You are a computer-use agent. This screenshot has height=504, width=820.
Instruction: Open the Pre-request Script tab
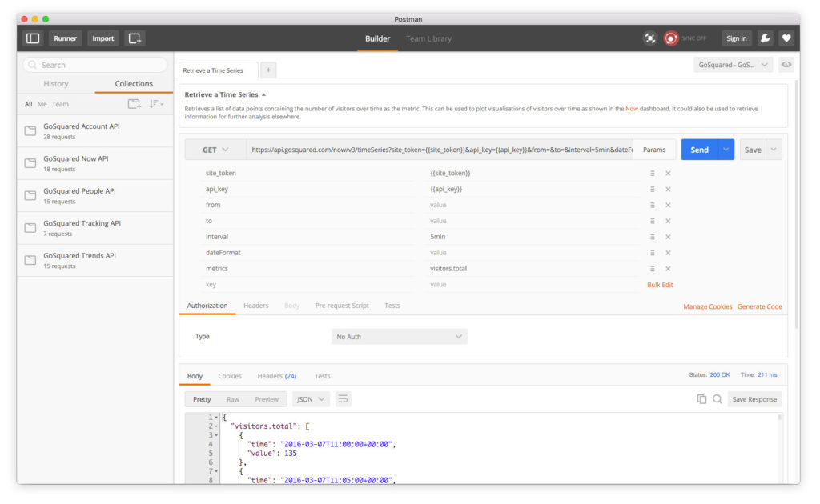click(341, 306)
